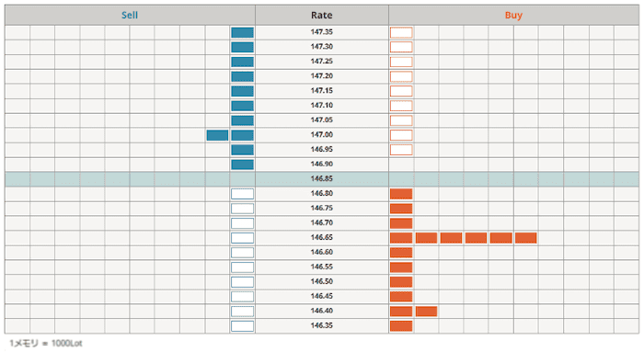Click the blue sell block at 147.15
Viewport: 644px width, 352px height.
coord(242,91)
